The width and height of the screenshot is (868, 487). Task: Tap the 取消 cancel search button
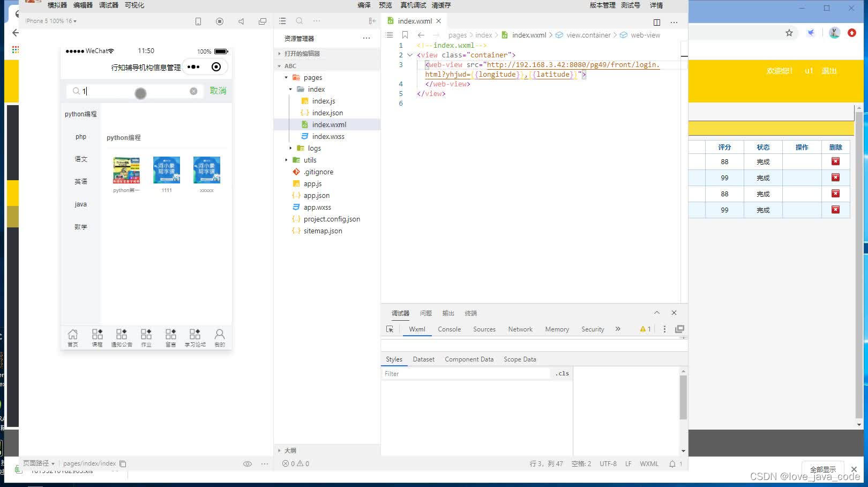[218, 91]
